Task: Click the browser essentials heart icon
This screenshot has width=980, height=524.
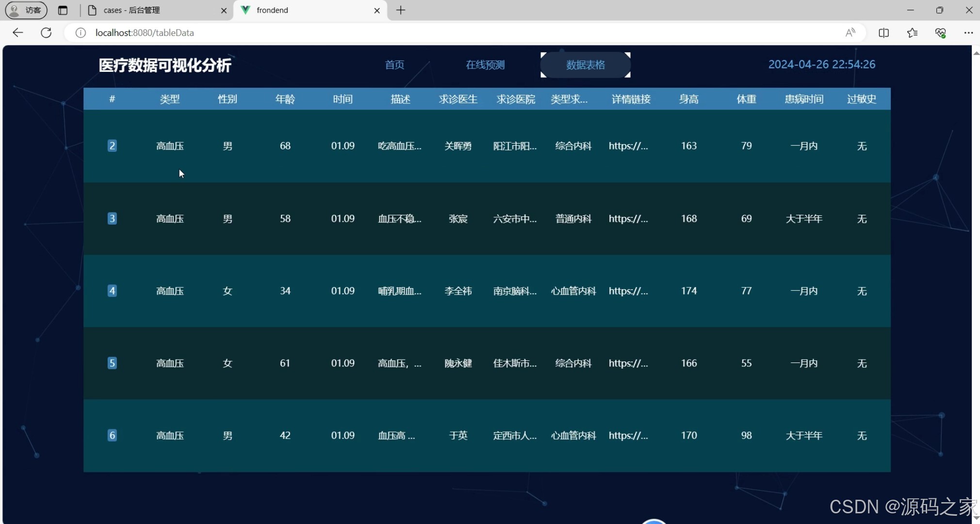Action: (940, 33)
